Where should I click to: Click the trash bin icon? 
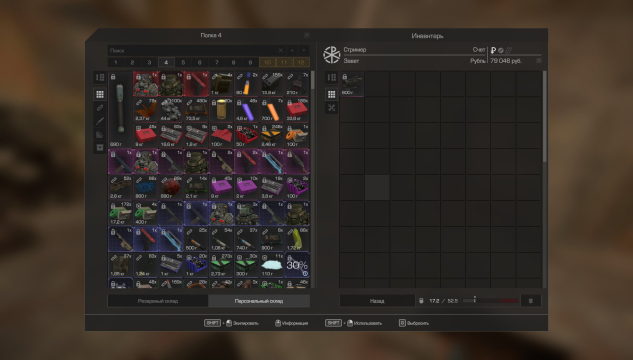[530, 301]
